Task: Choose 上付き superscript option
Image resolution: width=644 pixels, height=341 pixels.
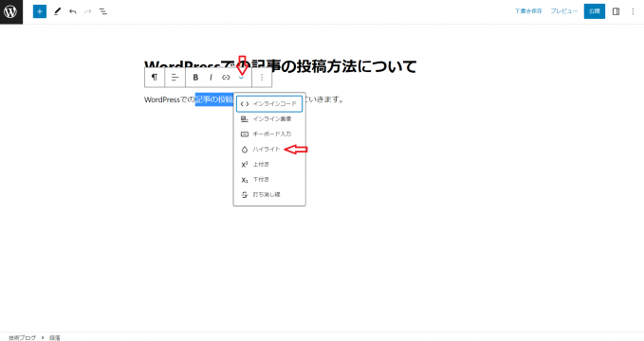Action: [269, 165]
